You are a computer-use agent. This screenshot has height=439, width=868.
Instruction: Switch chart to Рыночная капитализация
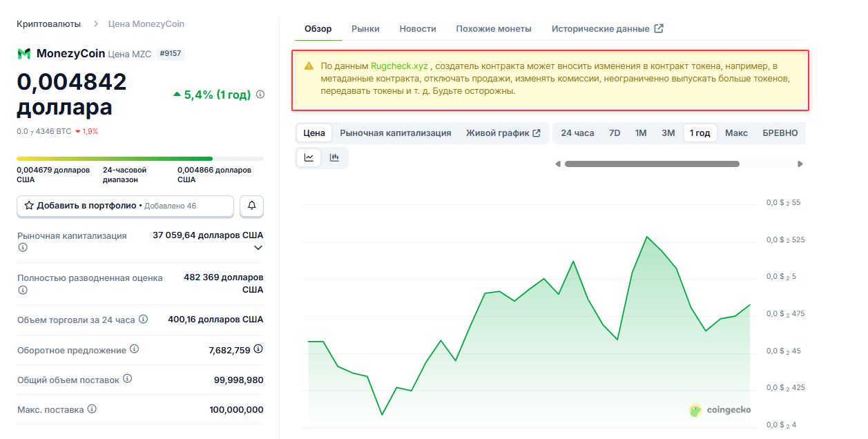click(x=395, y=133)
